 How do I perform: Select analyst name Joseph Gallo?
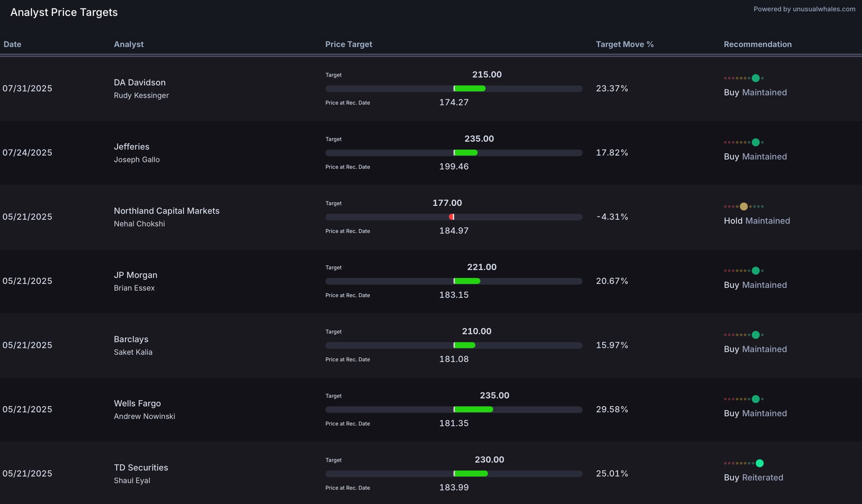[137, 159]
